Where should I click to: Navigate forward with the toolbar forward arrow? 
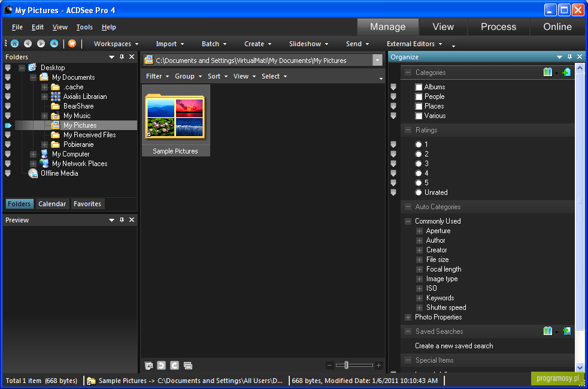pos(41,44)
